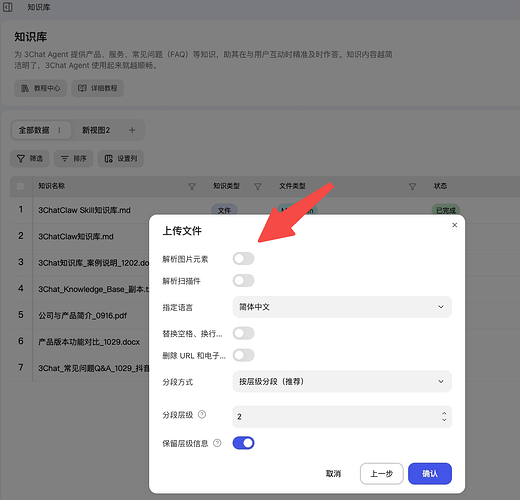Open the 分段方式 dropdown

pos(342,381)
